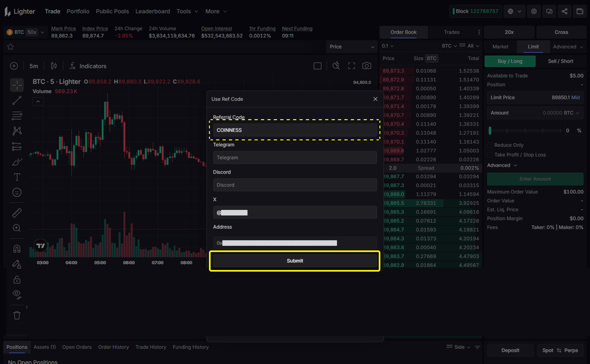
Task: Open the share icon in header
Action: pyautogui.click(x=564, y=11)
